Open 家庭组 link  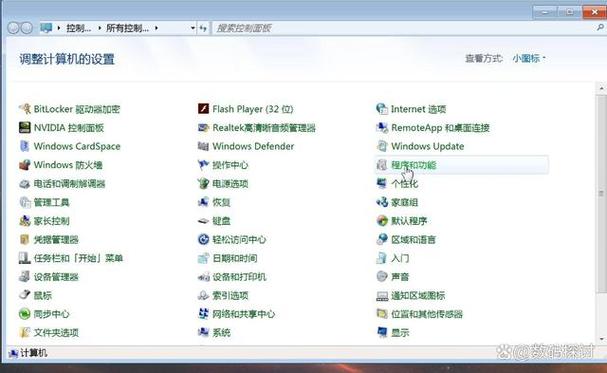pyautogui.click(x=405, y=202)
